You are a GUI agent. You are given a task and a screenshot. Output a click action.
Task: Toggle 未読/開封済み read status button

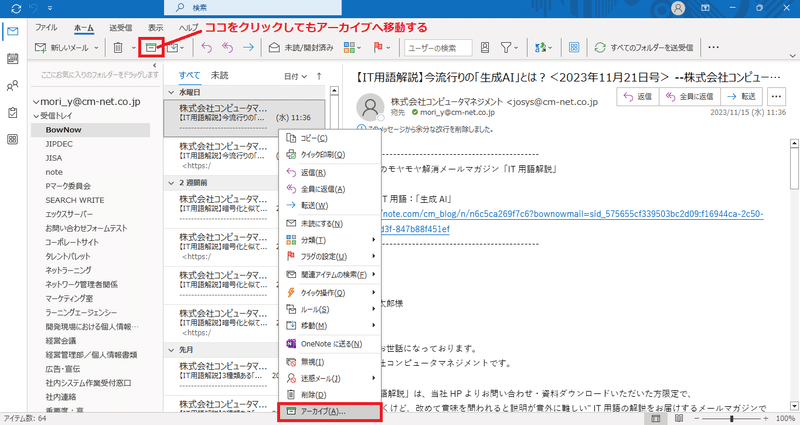(301, 47)
